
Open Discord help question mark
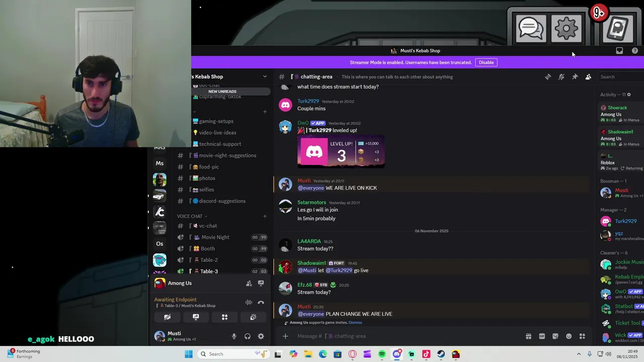[x=635, y=51]
